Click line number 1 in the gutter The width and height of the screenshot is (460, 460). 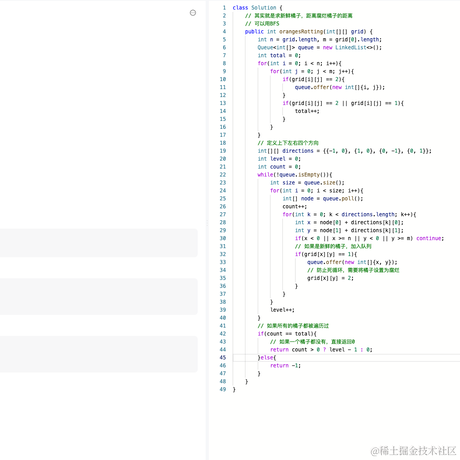[x=224, y=7]
